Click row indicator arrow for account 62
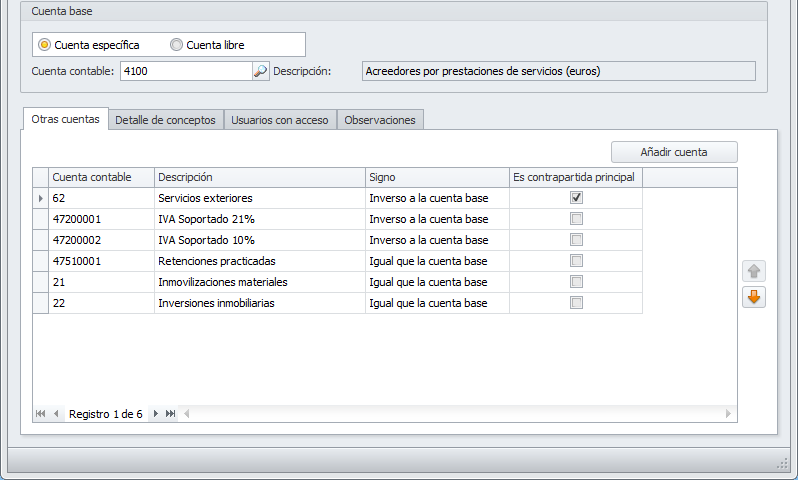The image size is (798, 480). tap(41, 198)
